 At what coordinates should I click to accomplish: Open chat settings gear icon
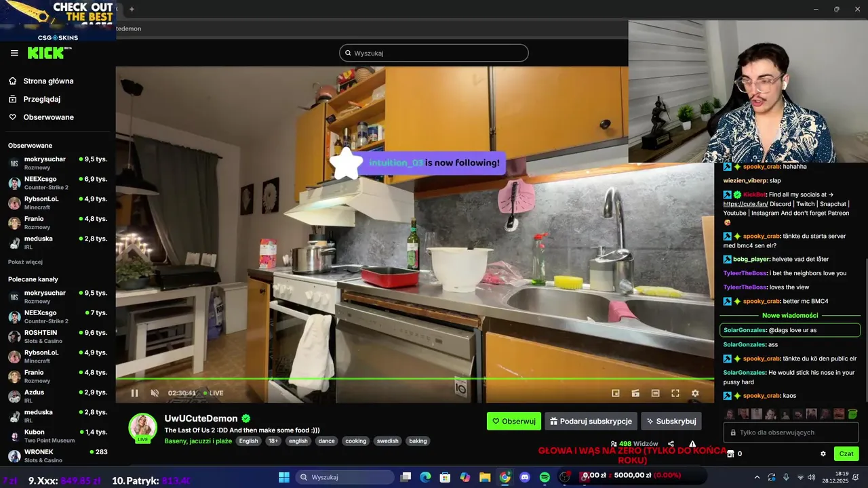823,453
